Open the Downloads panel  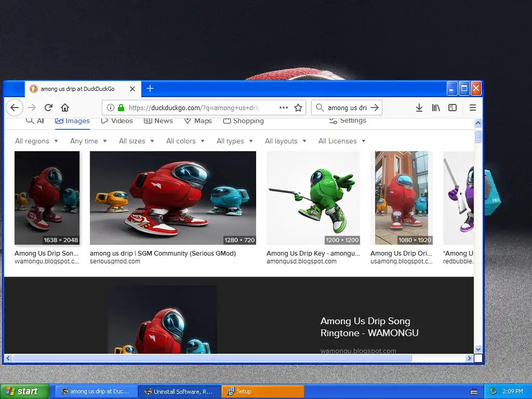pyautogui.click(x=419, y=108)
